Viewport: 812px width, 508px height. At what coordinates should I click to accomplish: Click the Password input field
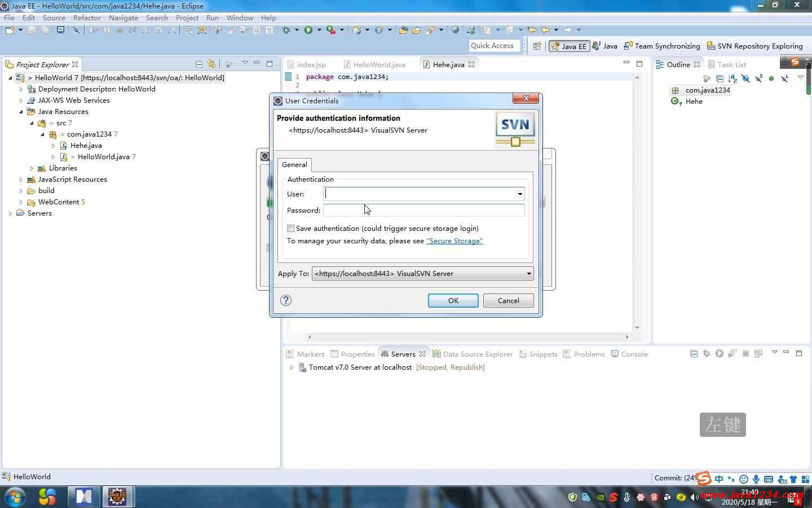pos(423,210)
